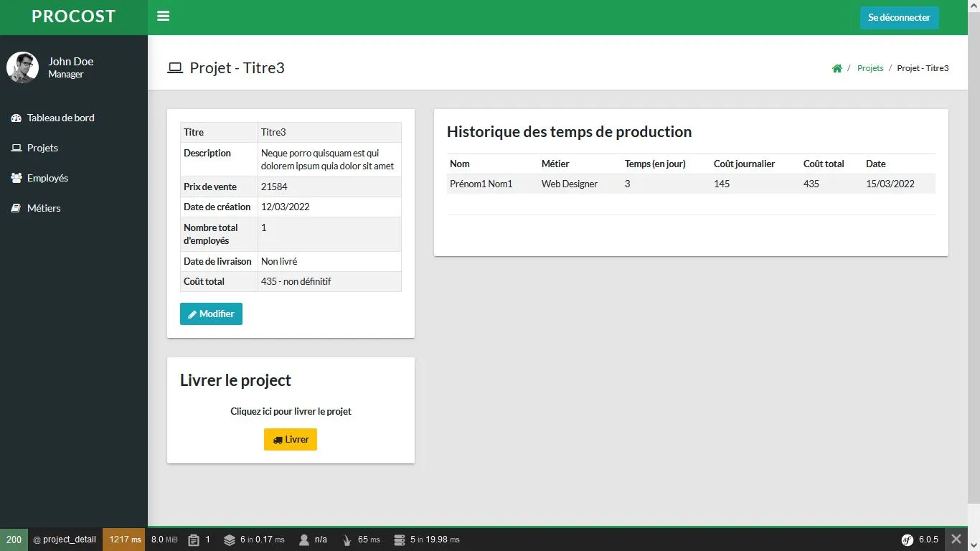Click the 8.0 MiB memory indicator
This screenshot has width=980, height=551.
pyautogui.click(x=164, y=540)
